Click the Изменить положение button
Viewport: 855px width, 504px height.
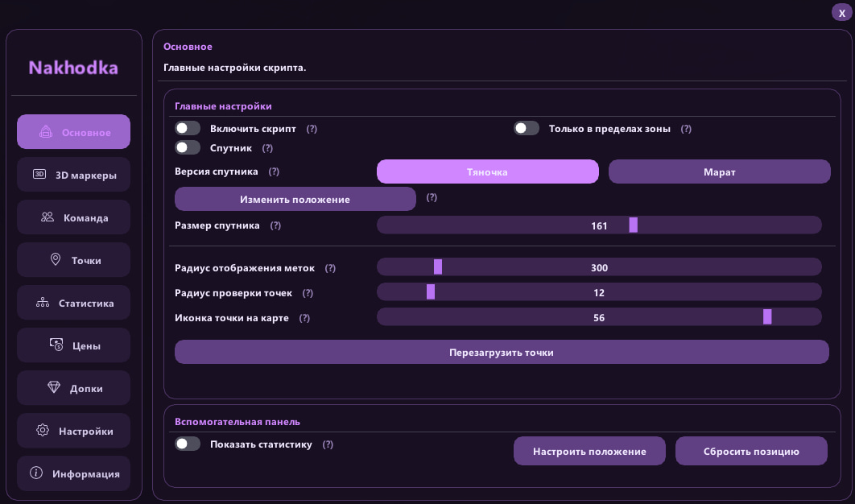coord(295,199)
